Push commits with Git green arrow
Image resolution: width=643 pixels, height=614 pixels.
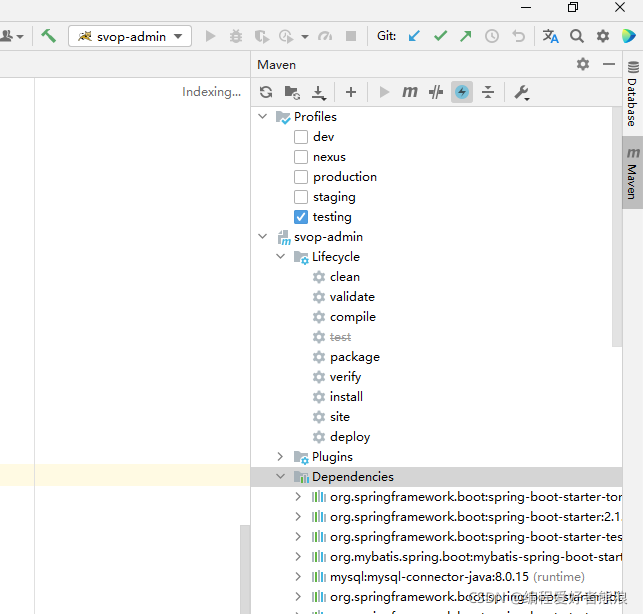(465, 36)
